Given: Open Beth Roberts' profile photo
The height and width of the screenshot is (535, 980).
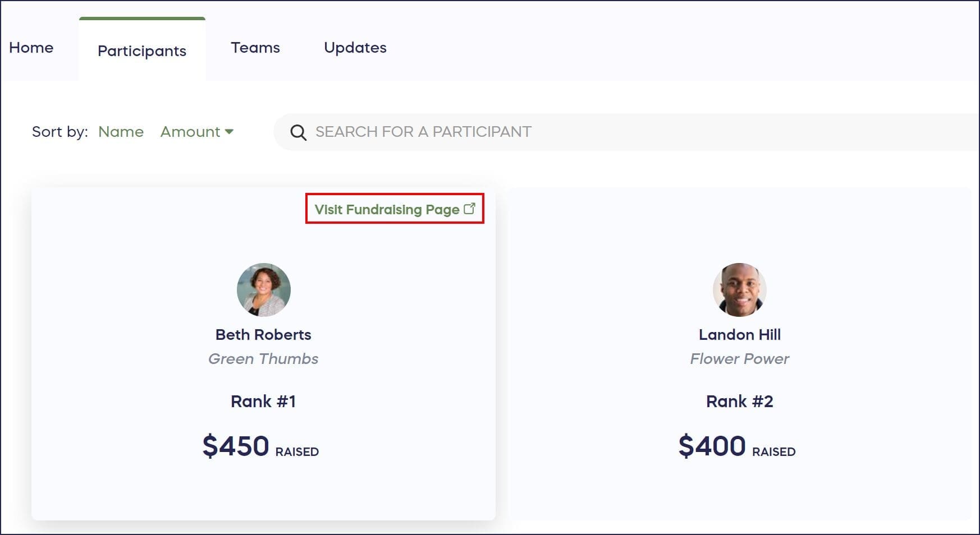Looking at the screenshot, I should (x=263, y=289).
